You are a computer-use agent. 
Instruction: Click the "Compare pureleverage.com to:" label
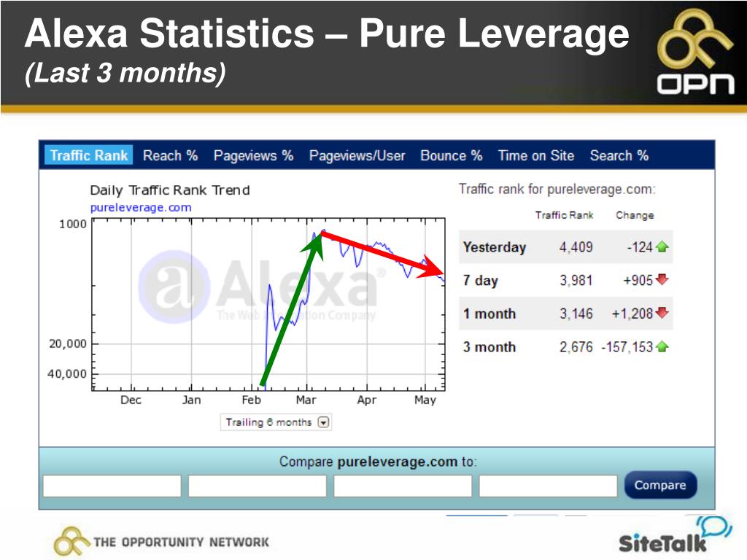pos(378,462)
